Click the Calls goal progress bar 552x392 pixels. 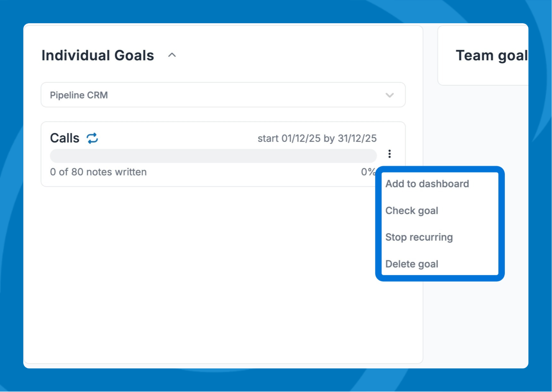213,156
